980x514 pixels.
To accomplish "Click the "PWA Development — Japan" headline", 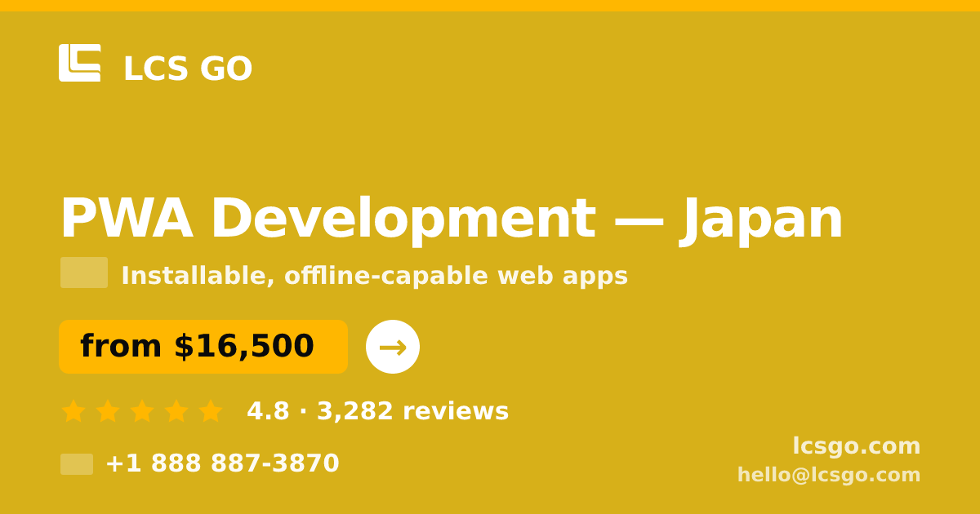I will [452, 219].
